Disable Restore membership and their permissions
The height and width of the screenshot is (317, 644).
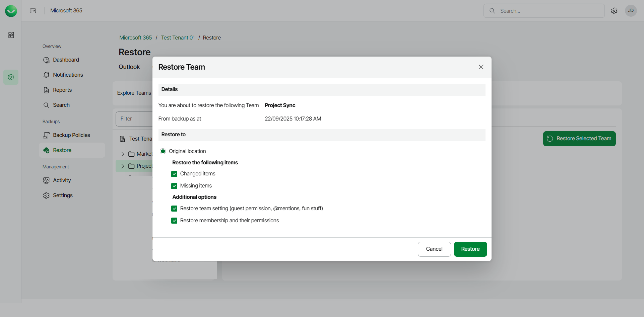[174, 221]
